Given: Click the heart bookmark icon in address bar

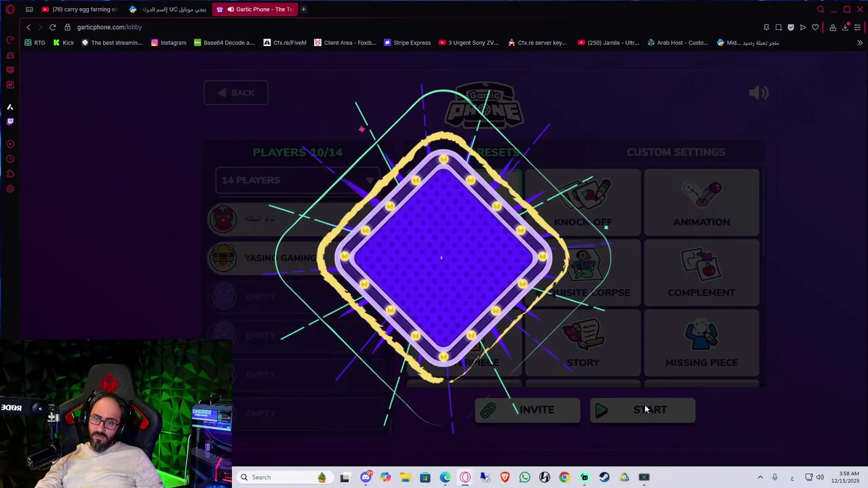Looking at the screenshot, I should coord(815,27).
